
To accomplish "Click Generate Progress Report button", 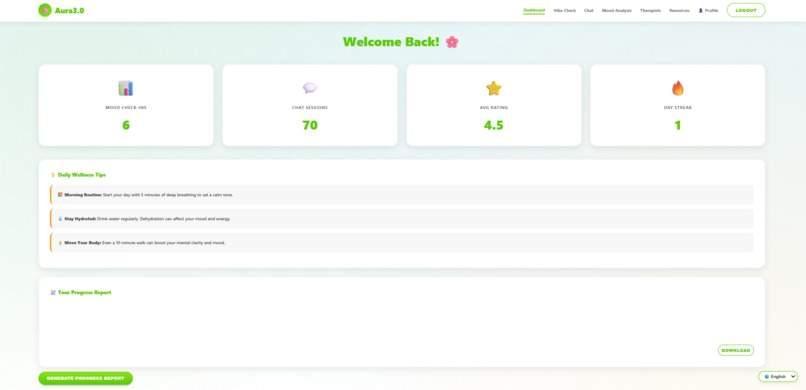I will coord(85,378).
